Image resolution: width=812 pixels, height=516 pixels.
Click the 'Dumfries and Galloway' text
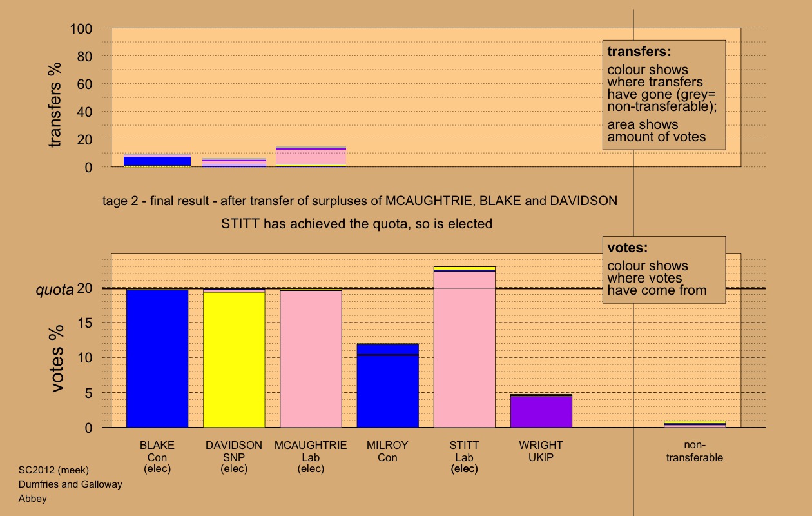(70, 484)
